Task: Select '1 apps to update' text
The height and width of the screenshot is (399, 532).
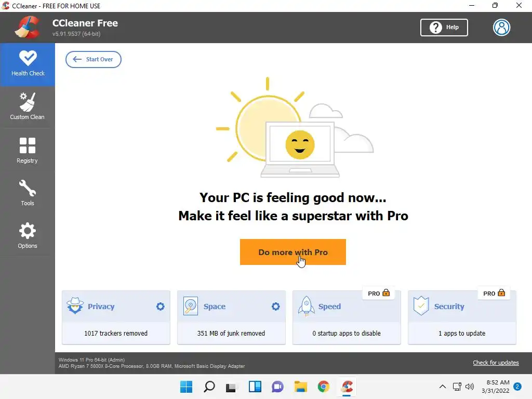Action: click(462, 333)
